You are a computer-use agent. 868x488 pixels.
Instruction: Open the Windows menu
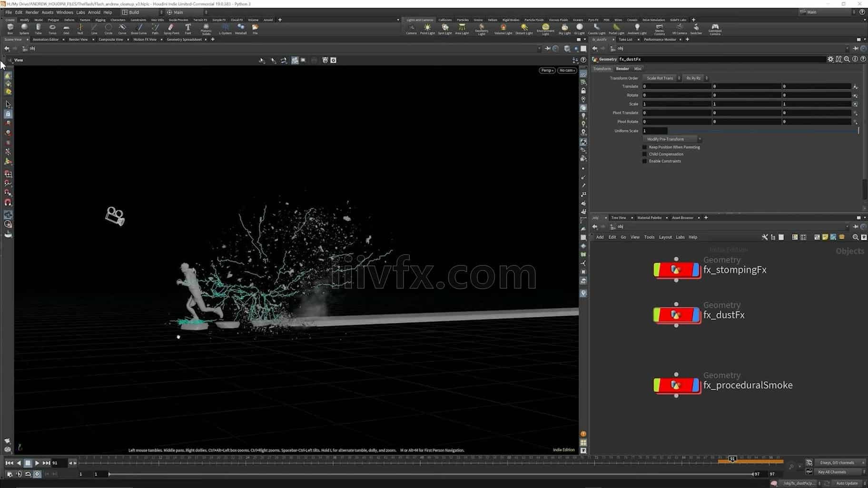click(x=65, y=12)
